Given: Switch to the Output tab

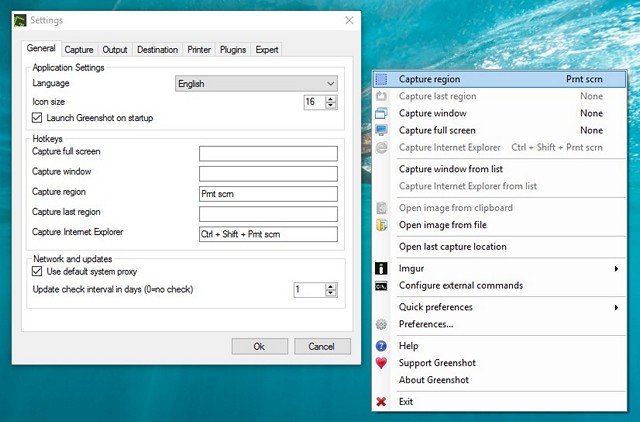Looking at the screenshot, I should click(x=115, y=50).
